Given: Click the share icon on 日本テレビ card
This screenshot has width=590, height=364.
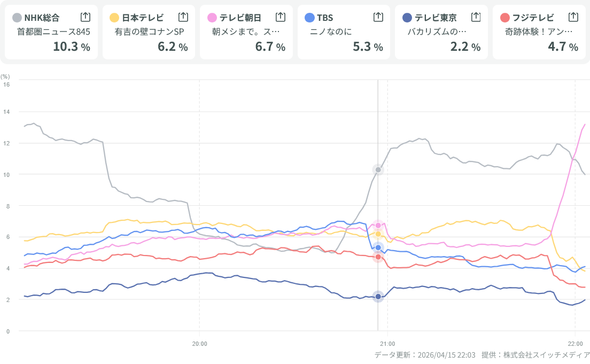Looking at the screenshot, I should [183, 17].
